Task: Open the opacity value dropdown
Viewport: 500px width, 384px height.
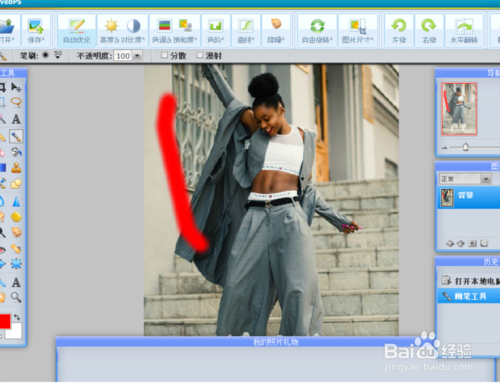Action: [137, 56]
